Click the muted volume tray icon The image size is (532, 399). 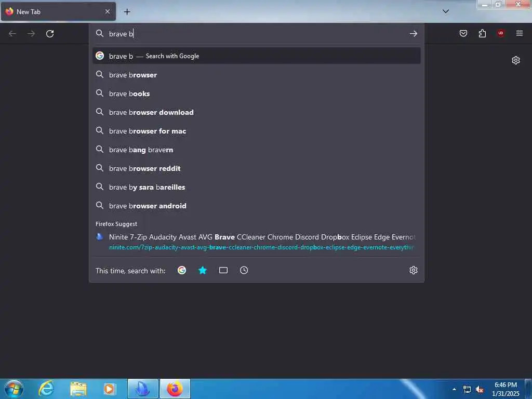click(x=480, y=390)
